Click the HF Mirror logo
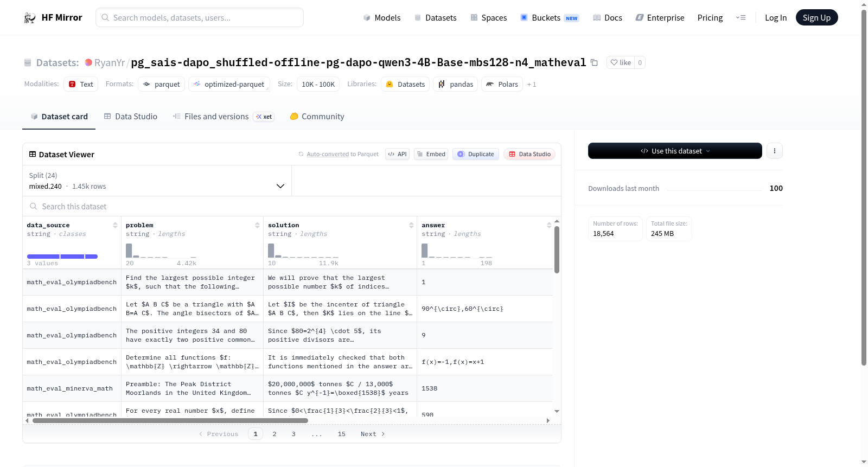The height and width of the screenshot is (467, 868). point(53,17)
